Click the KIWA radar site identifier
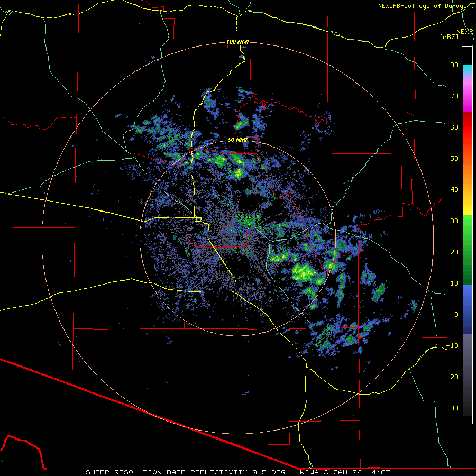Viewport: 476px width, 476px height. tap(309, 472)
